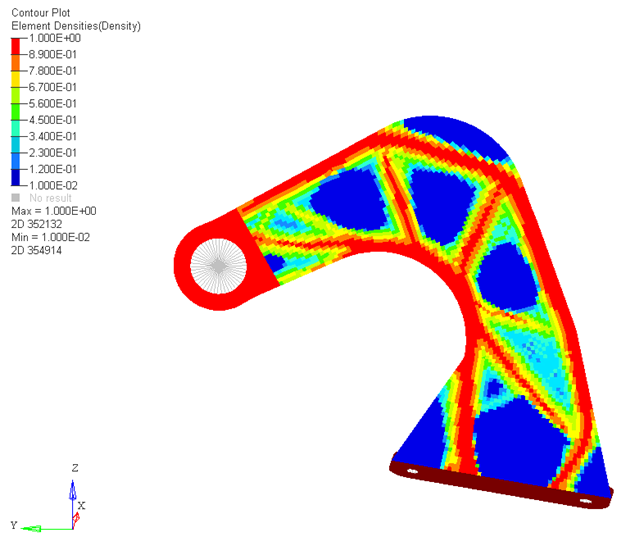Click the 'Max = 1.000E+00' text
The width and height of the screenshot is (638, 542).
(x=54, y=211)
